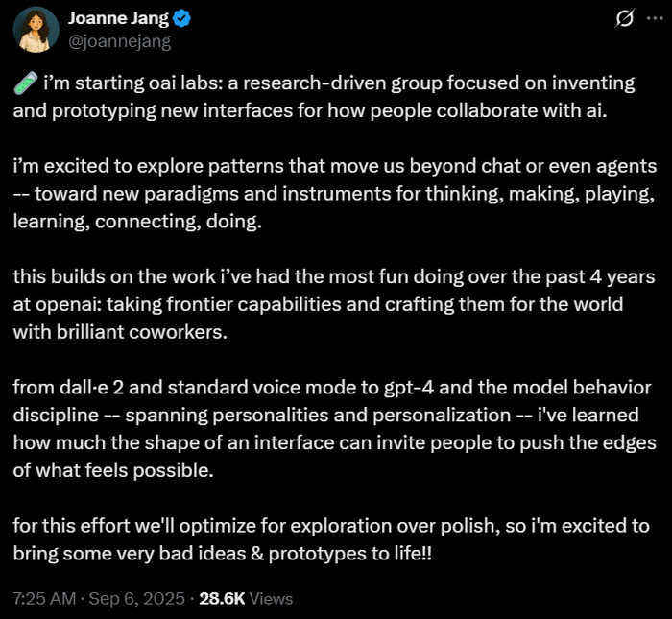672x619 pixels.
Task: Open the three-dot more options menu
Action: click(x=655, y=18)
